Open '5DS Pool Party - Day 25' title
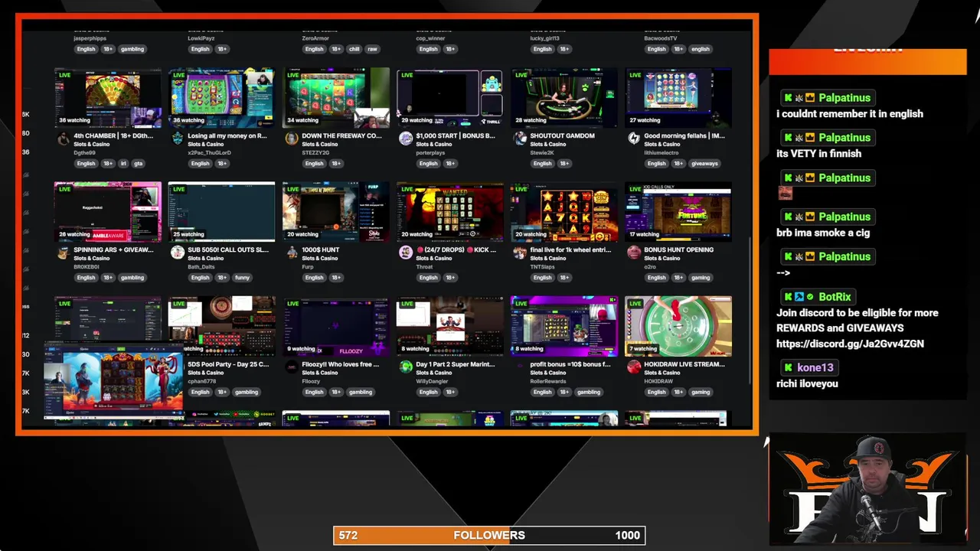Screen dimensions: 980x551 pos(228,364)
